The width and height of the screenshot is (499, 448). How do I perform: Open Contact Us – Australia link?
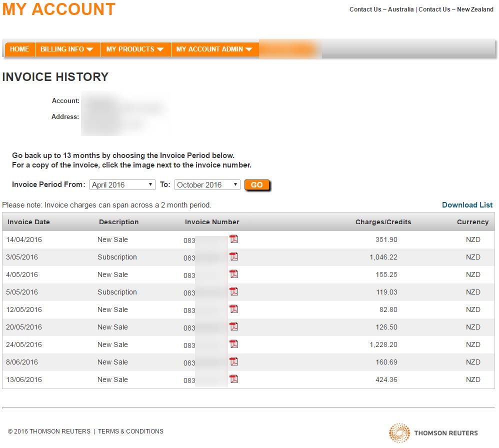381,9
